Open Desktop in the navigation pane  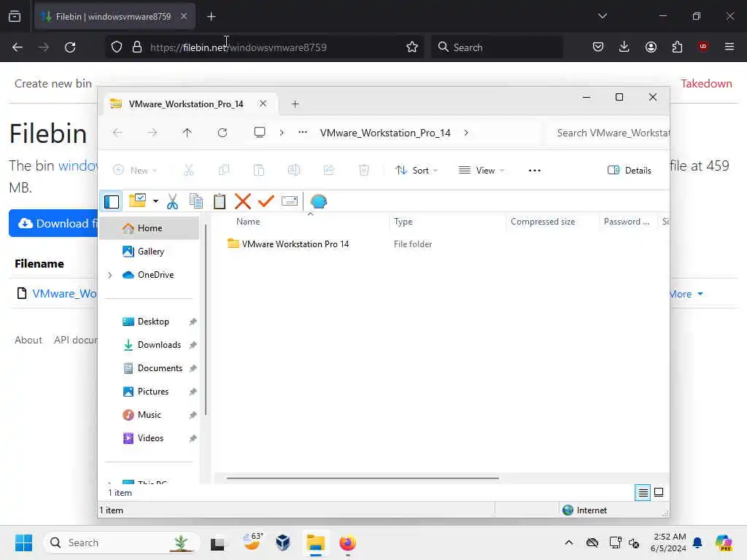coord(153,322)
